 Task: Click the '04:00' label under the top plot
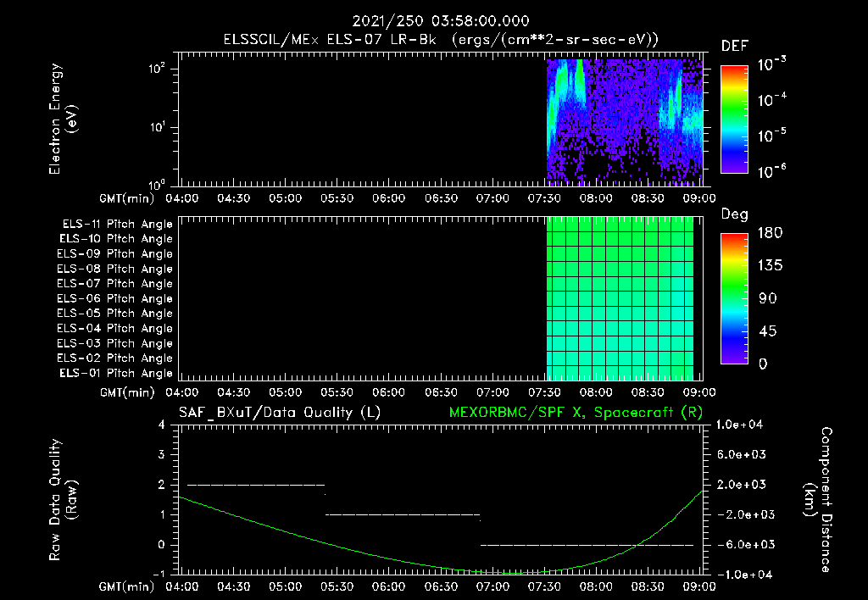181,198
